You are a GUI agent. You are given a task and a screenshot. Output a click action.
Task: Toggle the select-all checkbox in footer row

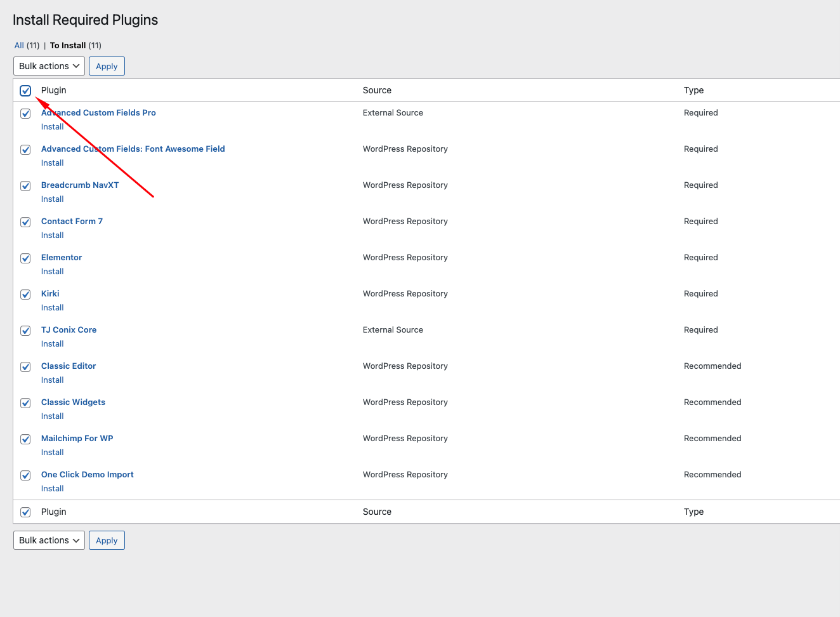pyautogui.click(x=25, y=512)
